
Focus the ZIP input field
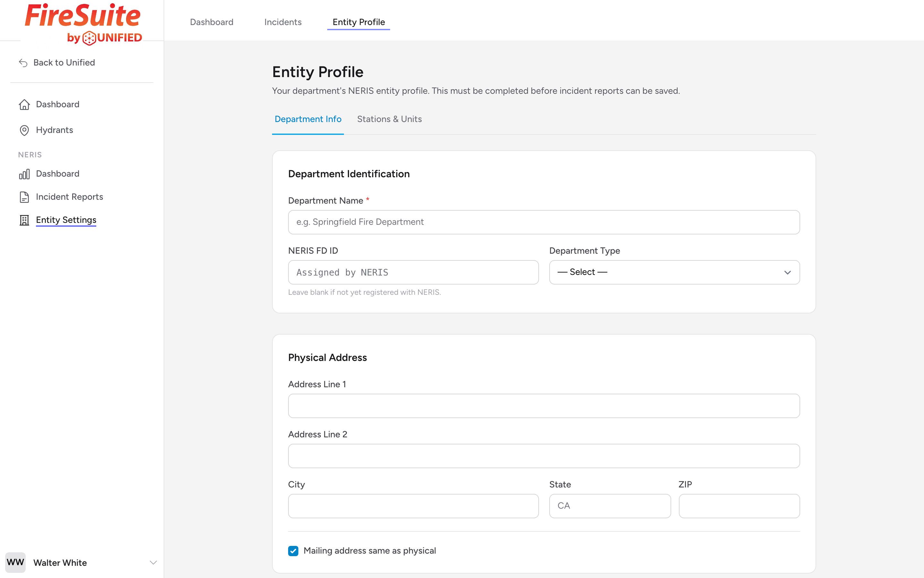click(739, 506)
